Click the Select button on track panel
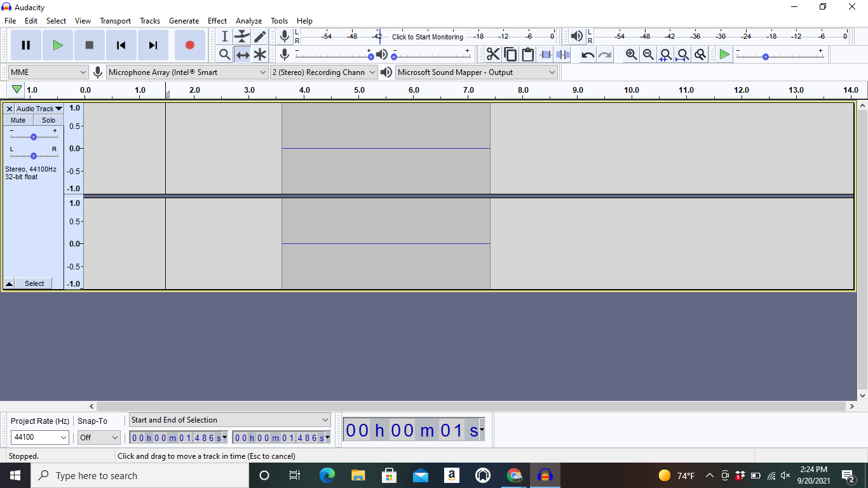This screenshot has width=868, height=488. [x=34, y=283]
